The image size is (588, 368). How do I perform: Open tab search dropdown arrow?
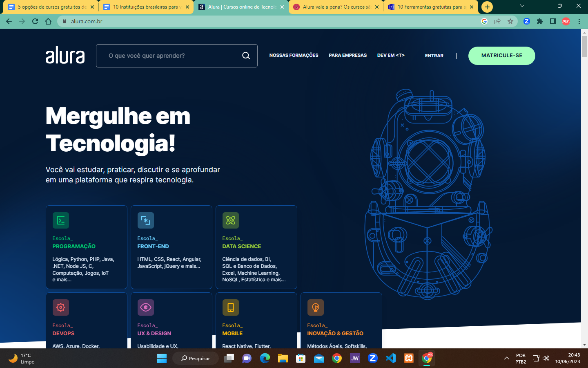tap(522, 6)
